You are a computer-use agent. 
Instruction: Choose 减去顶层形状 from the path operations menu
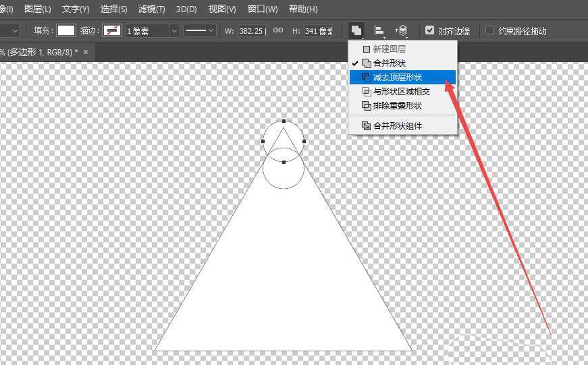[x=403, y=78]
